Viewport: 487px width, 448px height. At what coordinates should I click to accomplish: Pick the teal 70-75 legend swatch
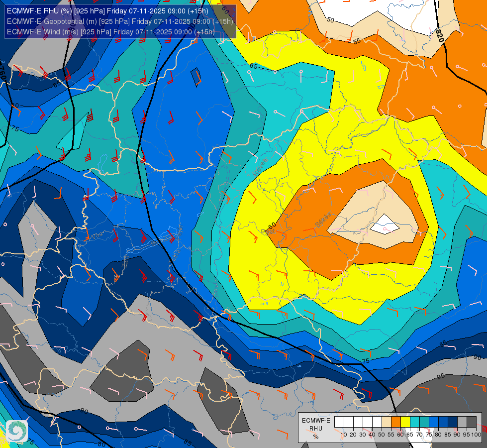click(x=424, y=422)
